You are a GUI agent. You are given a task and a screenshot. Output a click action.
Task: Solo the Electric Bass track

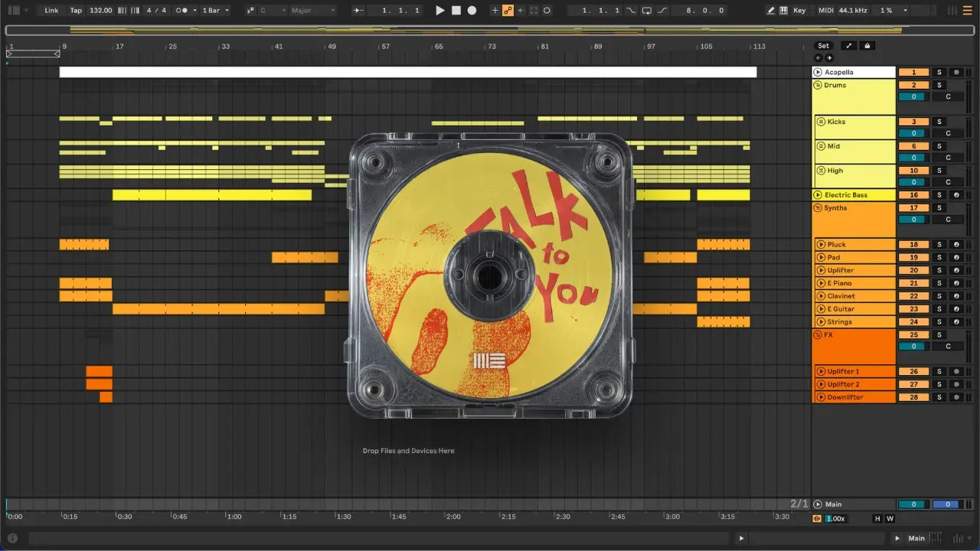[939, 195]
